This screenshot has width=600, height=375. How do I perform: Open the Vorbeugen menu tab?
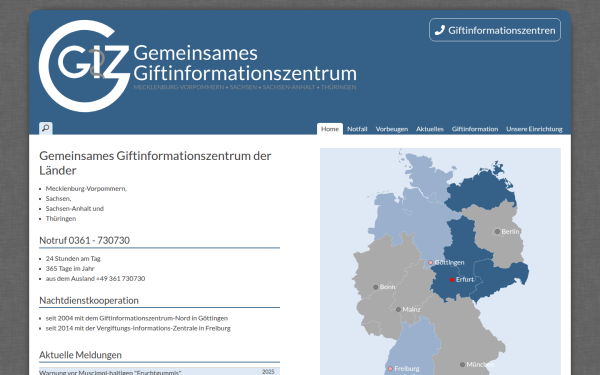(392, 129)
